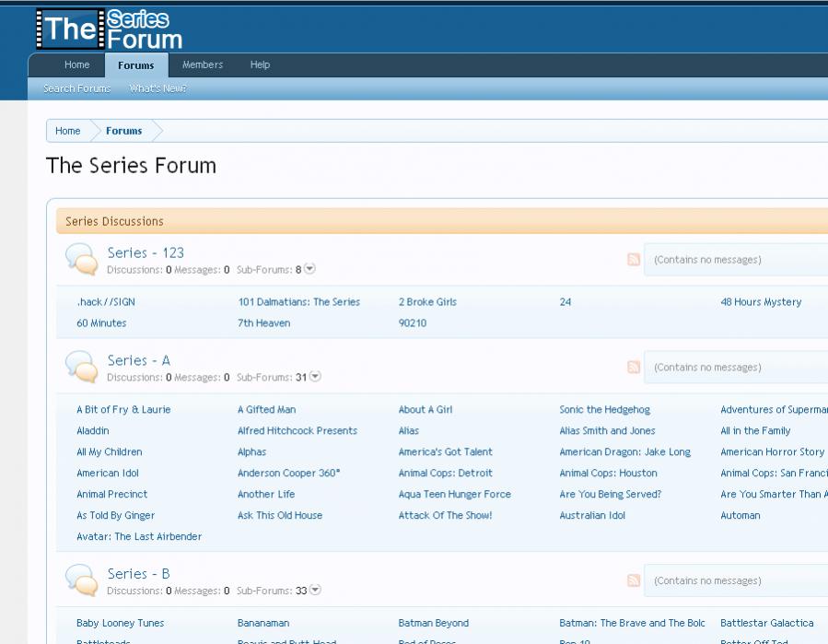
Task: Open 101 Dalmatians: The Series sub-forum
Action: [x=299, y=301]
